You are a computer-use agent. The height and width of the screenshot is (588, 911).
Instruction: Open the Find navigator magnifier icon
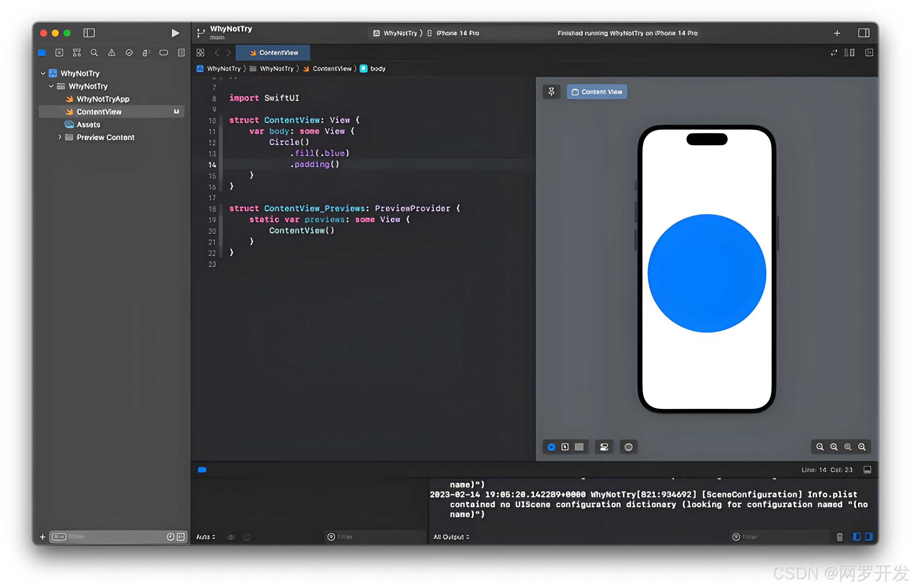(x=94, y=53)
